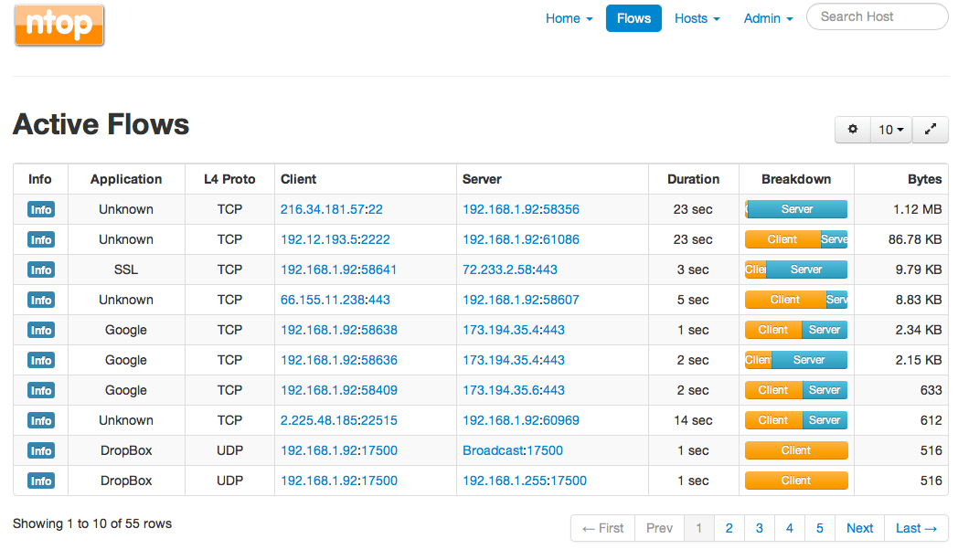Image resolution: width=958 pixels, height=560 pixels.
Task: Open Info for the SSL flow
Action: coord(40,269)
